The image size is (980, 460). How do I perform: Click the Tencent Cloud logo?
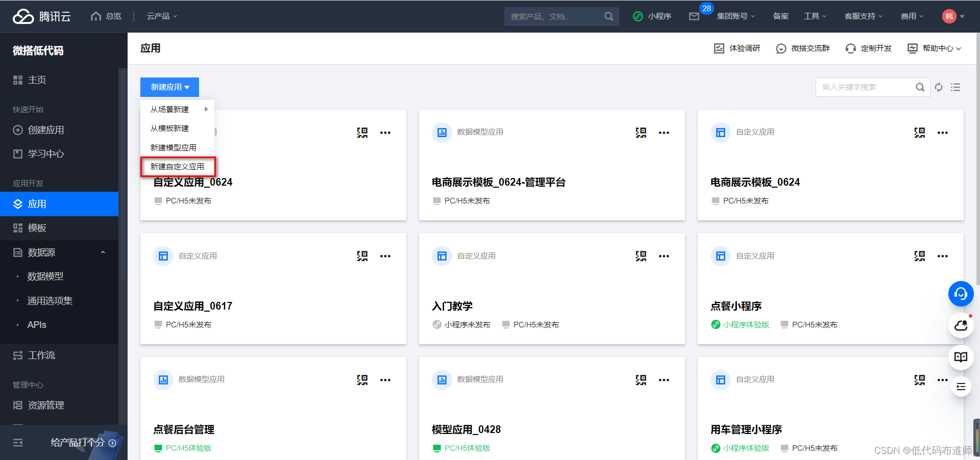(42, 16)
